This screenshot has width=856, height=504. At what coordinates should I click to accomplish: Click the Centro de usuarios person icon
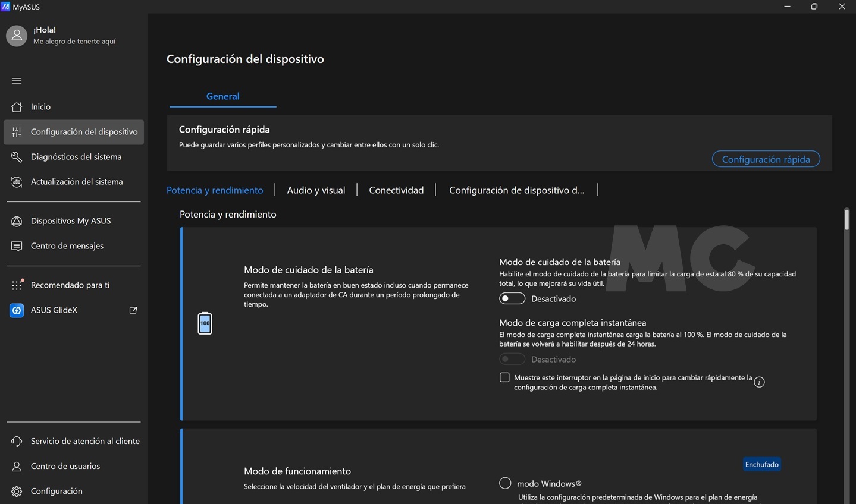pos(17,466)
